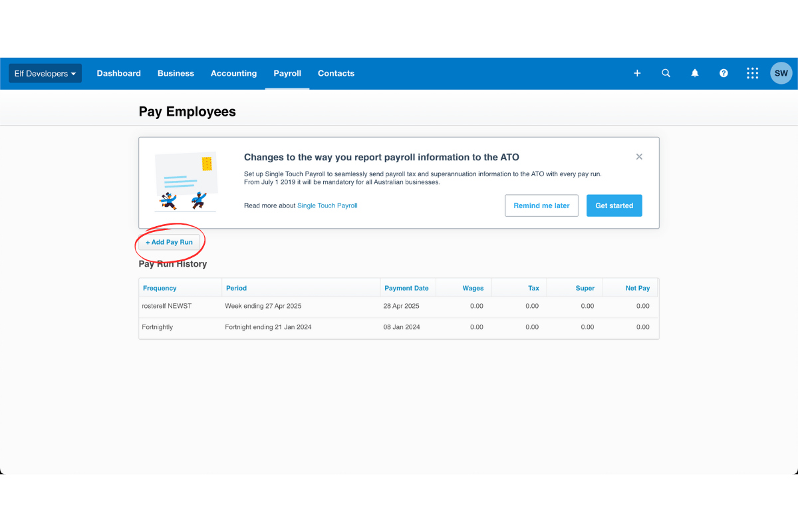Go to the Accounting menu

click(x=233, y=73)
